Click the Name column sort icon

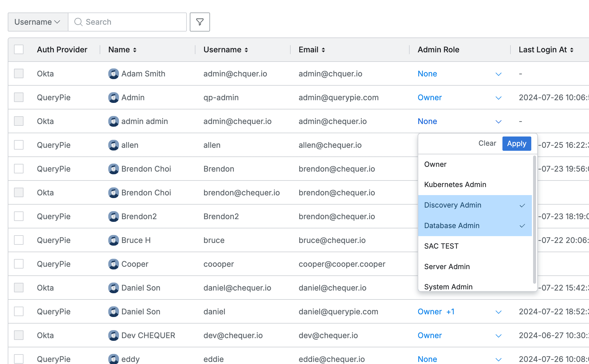[134, 50]
